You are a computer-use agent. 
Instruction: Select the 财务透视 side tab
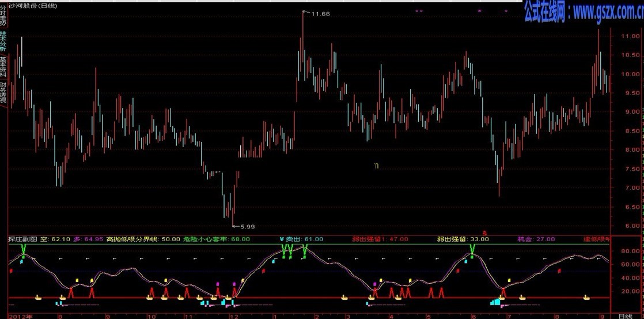tap(3, 92)
